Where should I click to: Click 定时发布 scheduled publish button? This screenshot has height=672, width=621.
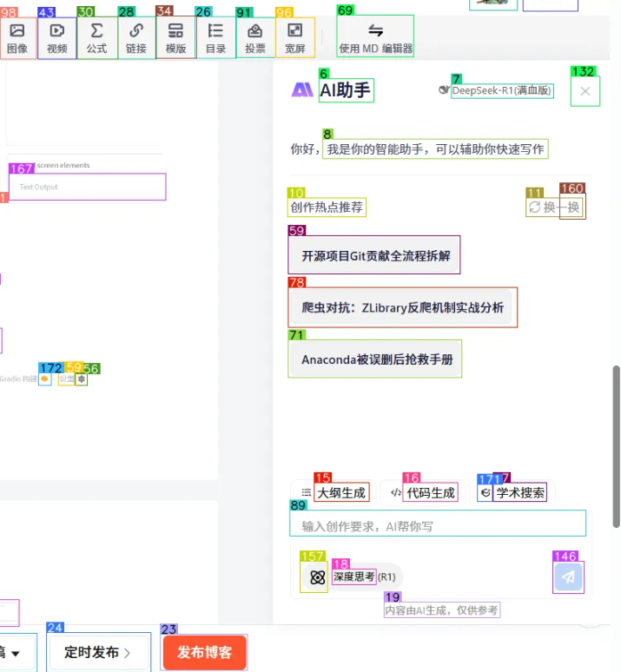point(98,652)
